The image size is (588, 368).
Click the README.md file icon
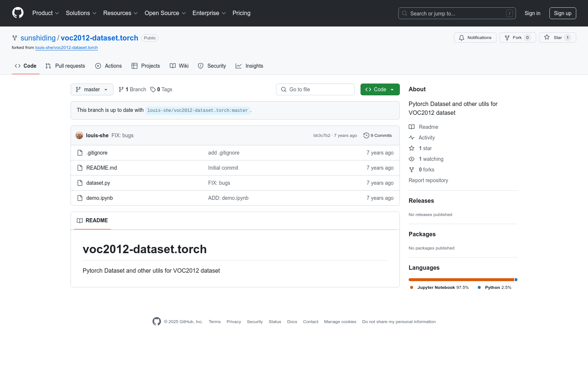pyautogui.click(x=80, y=168)
